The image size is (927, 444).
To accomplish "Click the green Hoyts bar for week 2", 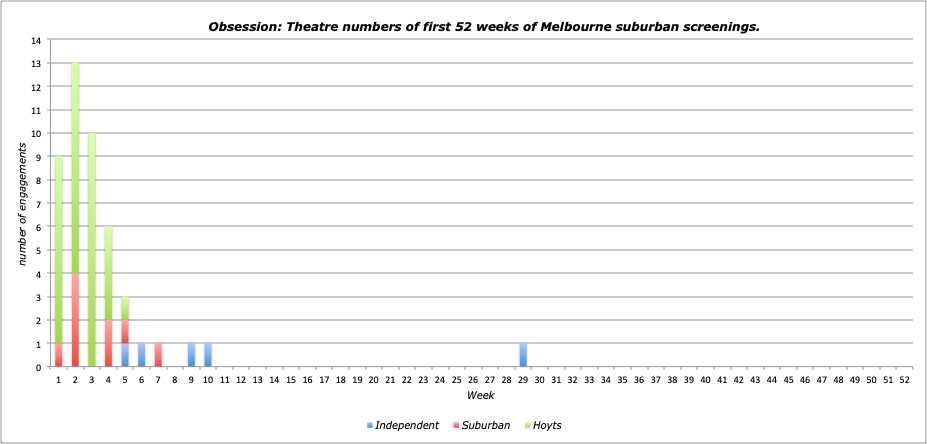I will point(75,168).
